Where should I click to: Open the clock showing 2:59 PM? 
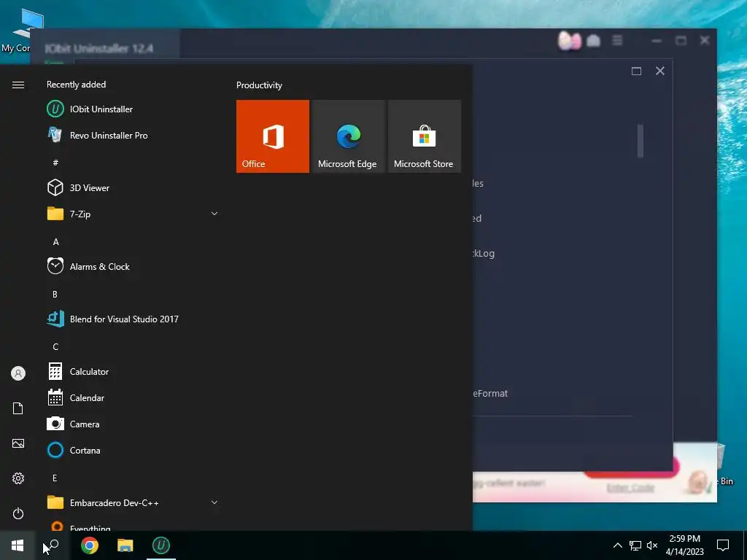tap(684, 545)
